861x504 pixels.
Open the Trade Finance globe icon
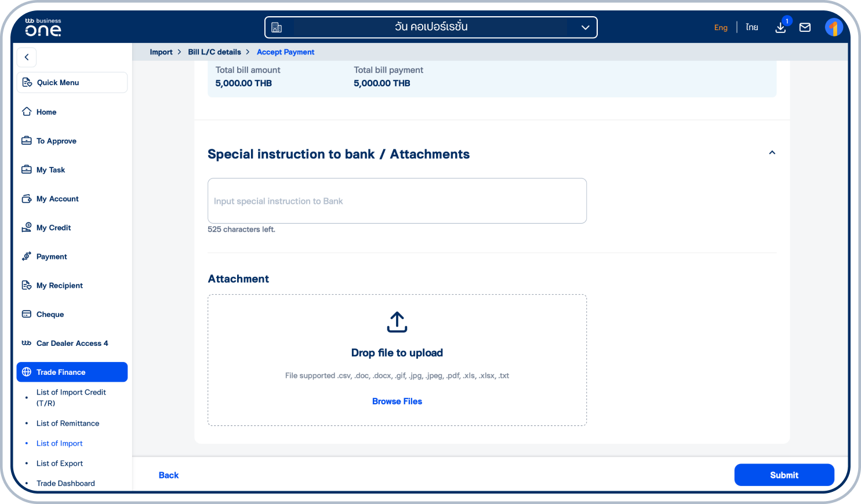pyautogui.click(x=27, y=372)
